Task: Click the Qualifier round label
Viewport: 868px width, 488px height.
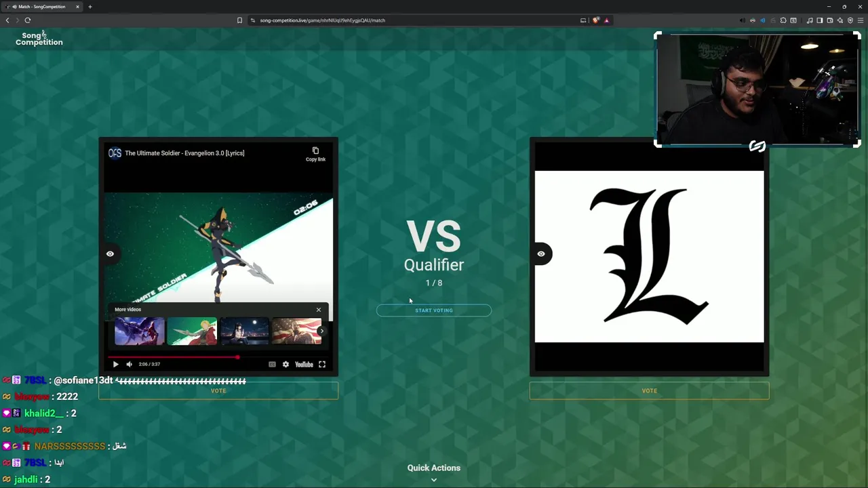Action: tap(434, 265)
